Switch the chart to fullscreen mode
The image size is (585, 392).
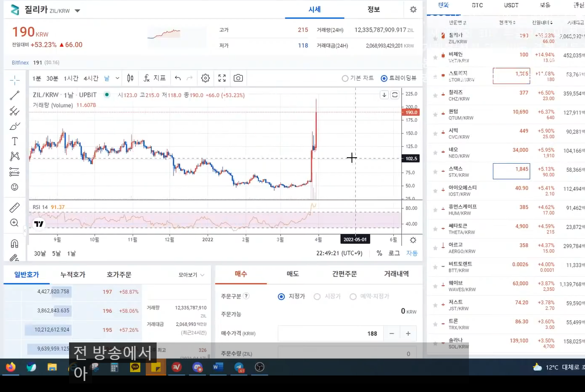coord(222,78)
